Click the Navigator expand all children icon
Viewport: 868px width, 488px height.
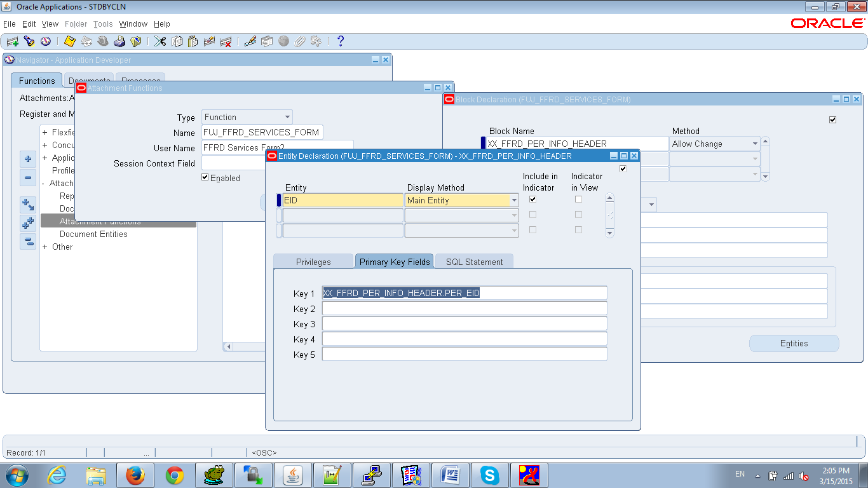(x=28, y=205)
